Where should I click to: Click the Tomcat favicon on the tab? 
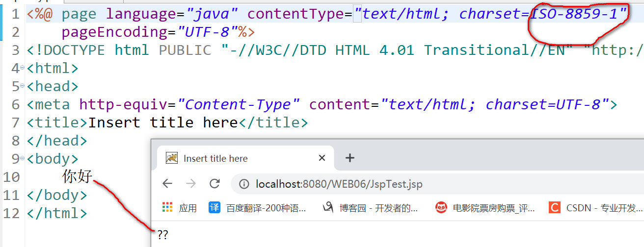click(172, 158)
